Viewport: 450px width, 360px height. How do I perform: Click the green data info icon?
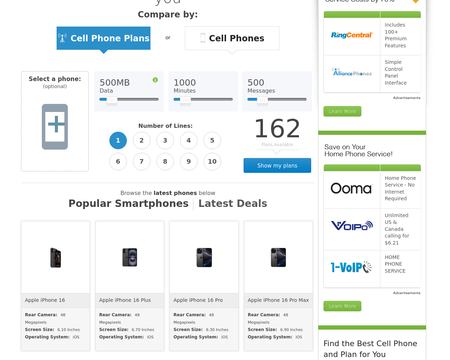(x=155, y=80)
